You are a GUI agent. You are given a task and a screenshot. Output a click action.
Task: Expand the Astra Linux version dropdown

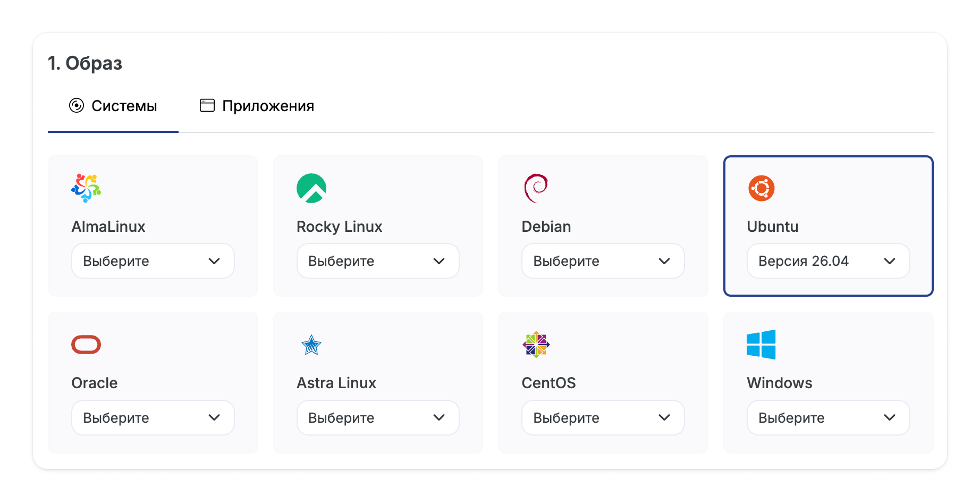(378, 418)
